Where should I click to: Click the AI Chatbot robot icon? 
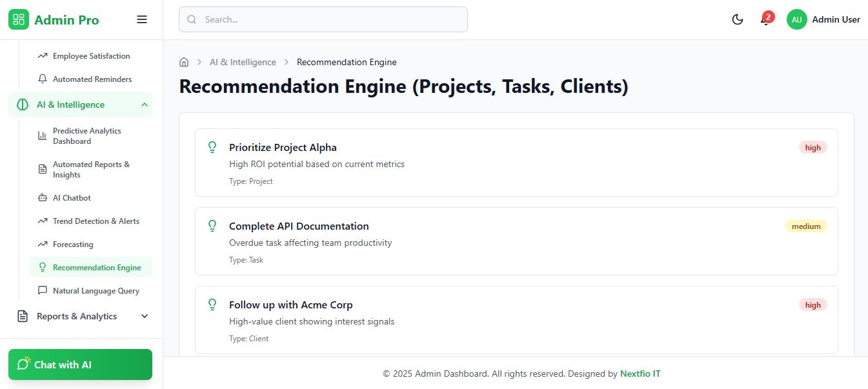(x=43, y=198)
